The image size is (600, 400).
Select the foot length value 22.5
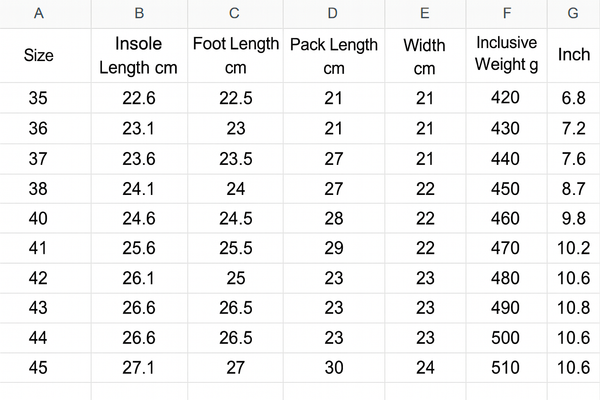click(235, 98)
